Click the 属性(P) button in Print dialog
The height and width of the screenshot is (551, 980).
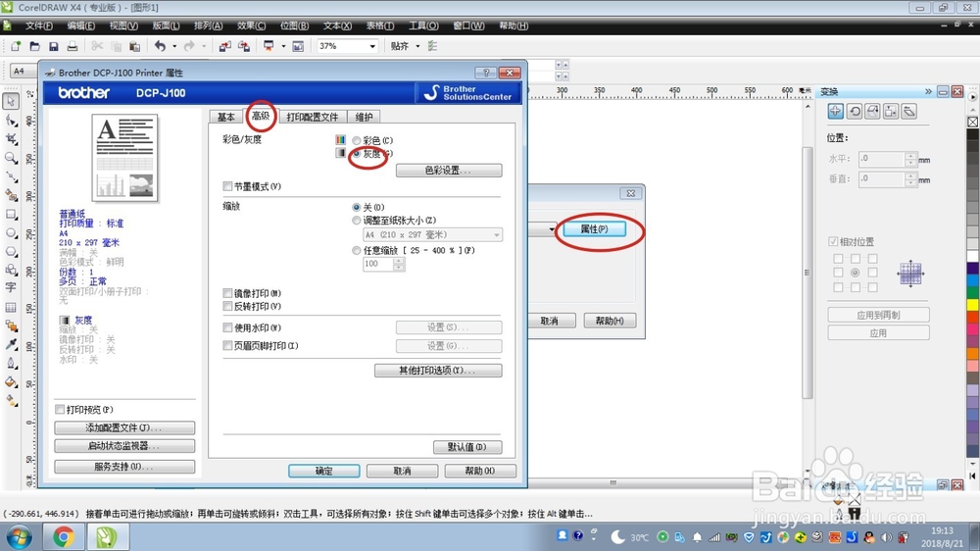tap(594, 228)
